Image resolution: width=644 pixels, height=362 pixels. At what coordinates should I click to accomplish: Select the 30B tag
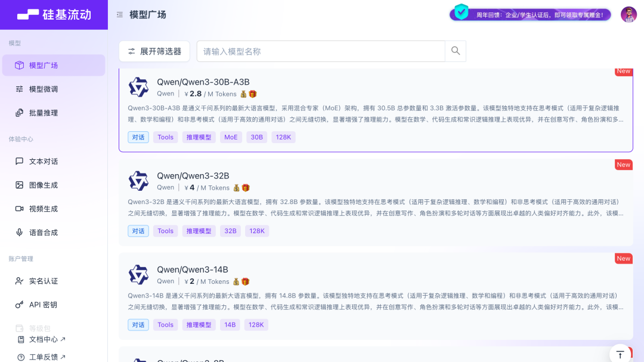pos(256,137)
